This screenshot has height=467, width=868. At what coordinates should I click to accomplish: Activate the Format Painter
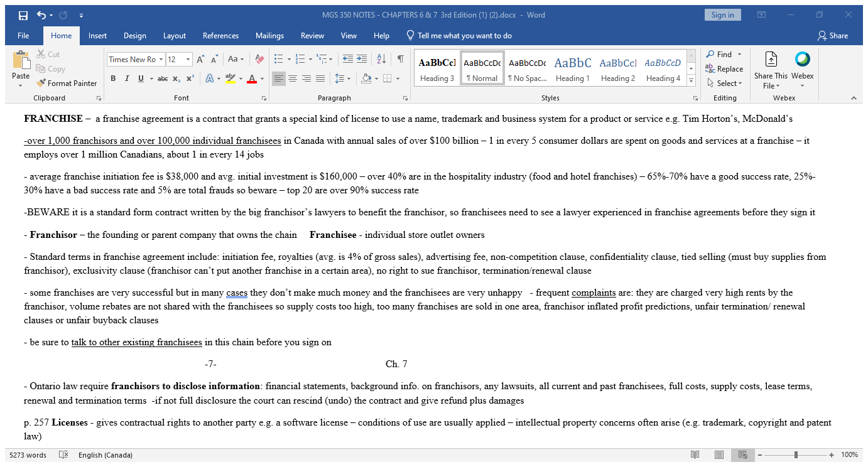point(67,83)
